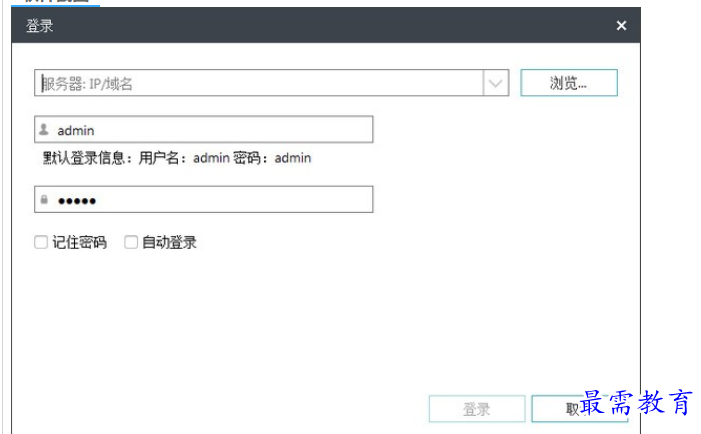Expand the server address dropdown arrow
Viewport: 701px width, 434px height.
coord(495,83)
